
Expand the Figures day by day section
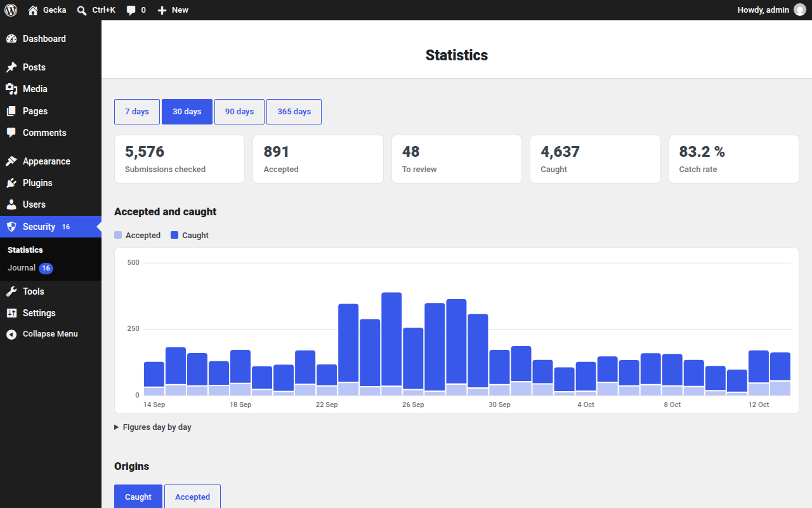click(x=153, y=427)
